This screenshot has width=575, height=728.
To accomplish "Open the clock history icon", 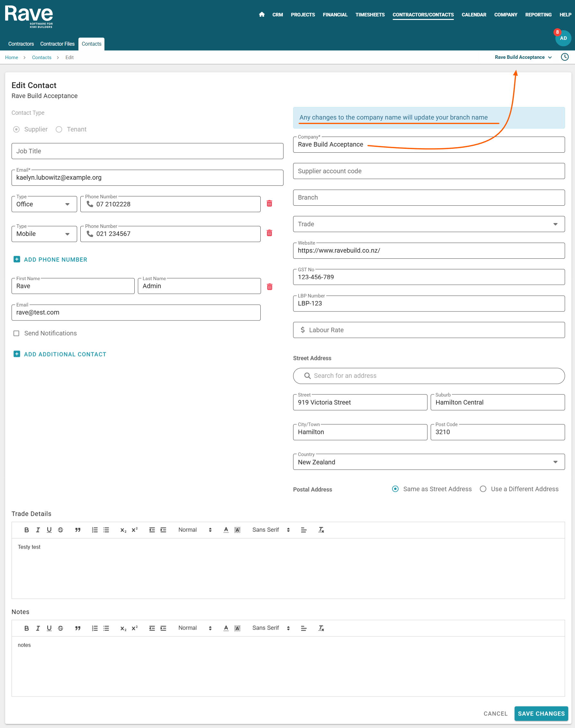I will click(x=565, y=57).
